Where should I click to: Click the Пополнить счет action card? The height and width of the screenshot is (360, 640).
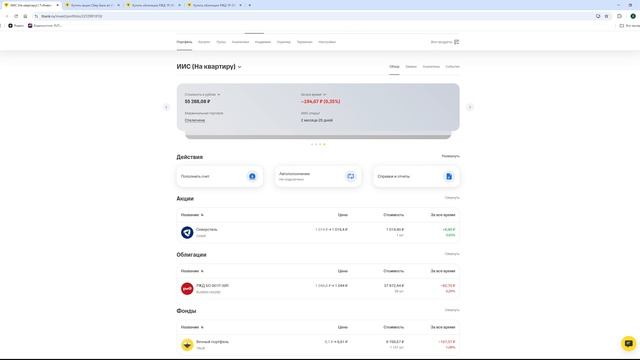coord(220,176)
